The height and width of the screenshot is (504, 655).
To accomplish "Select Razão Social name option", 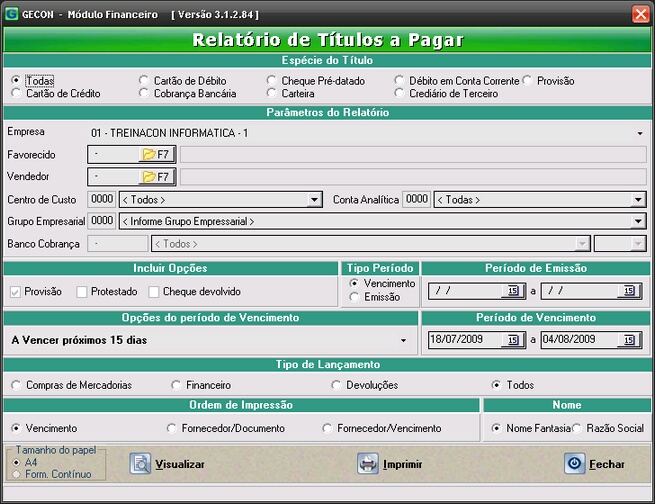I will (x=577, y=428).
